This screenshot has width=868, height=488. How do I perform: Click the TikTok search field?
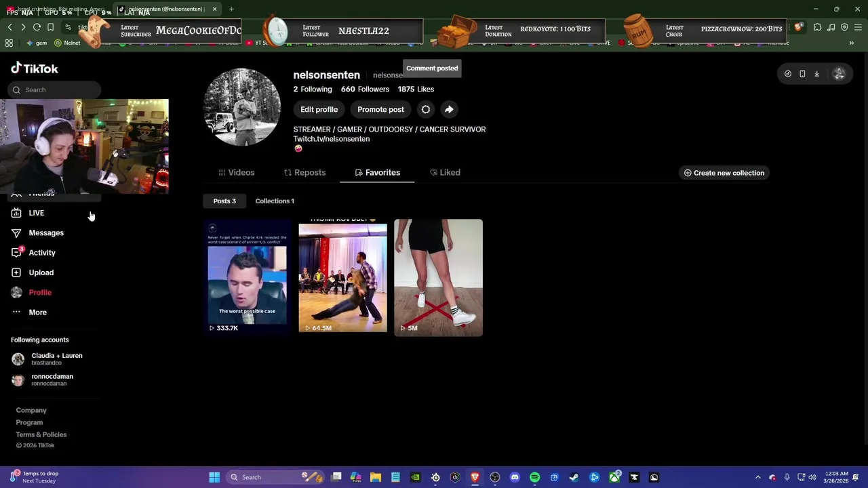point(55,89)
